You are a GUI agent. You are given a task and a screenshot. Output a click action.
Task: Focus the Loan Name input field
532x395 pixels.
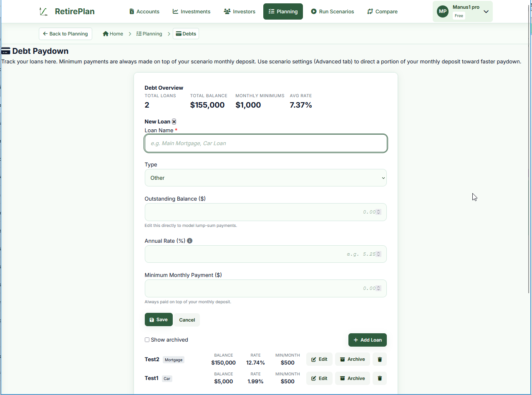tap(266, 143)
